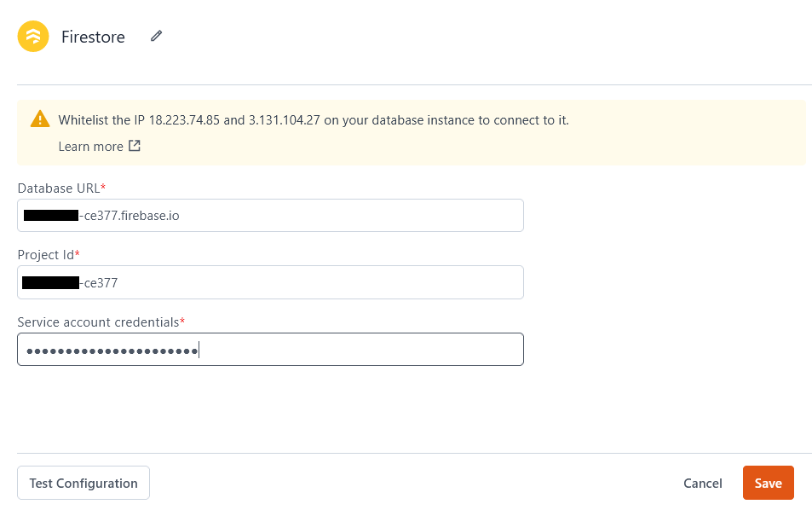Cancel the configuration changes

[702, 483]
